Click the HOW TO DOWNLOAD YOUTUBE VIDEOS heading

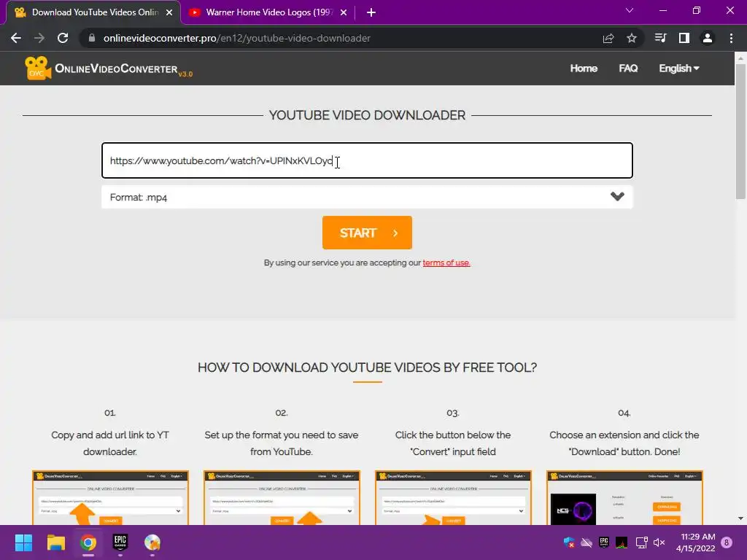(367, 367)
